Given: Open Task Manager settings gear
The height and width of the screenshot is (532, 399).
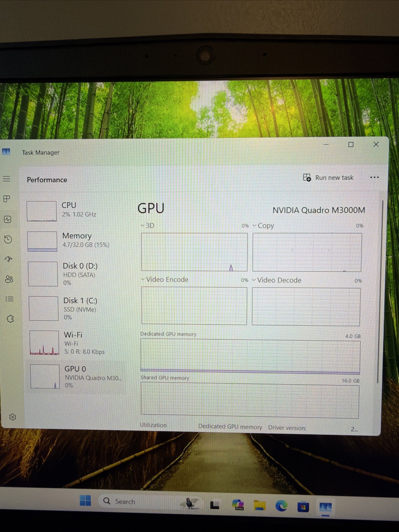Looking at the screenshot, I should 13,417.
